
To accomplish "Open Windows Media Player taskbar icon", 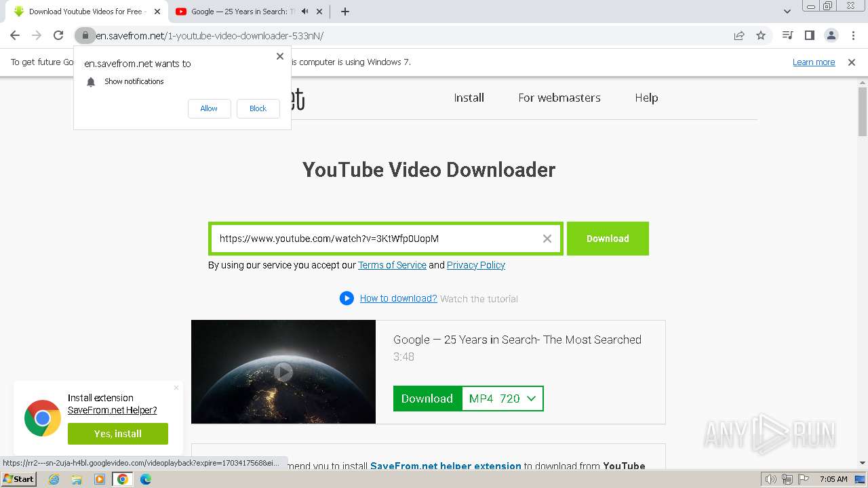I will (x=100, y=479).
